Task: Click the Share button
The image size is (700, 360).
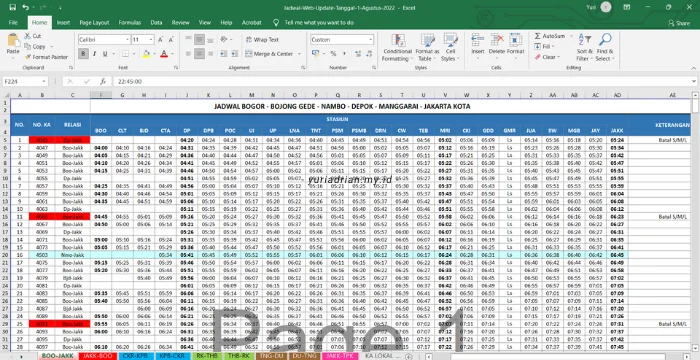Action: pyautogui.click(x=679, y=23)
